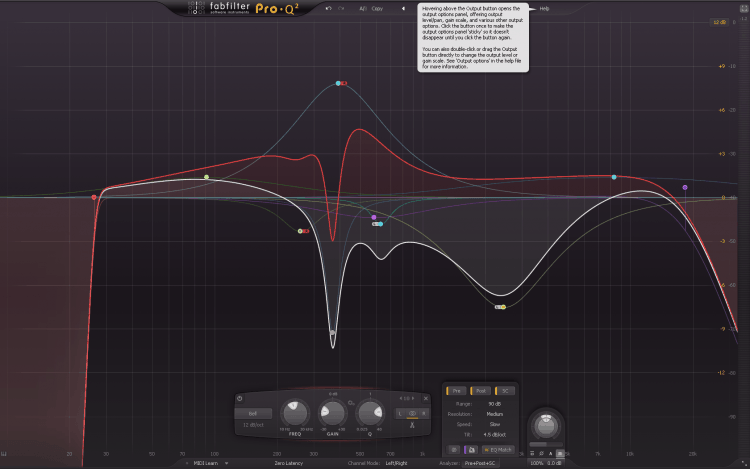Click the resize handle in bottom-right corner

[x=744, y=463]
